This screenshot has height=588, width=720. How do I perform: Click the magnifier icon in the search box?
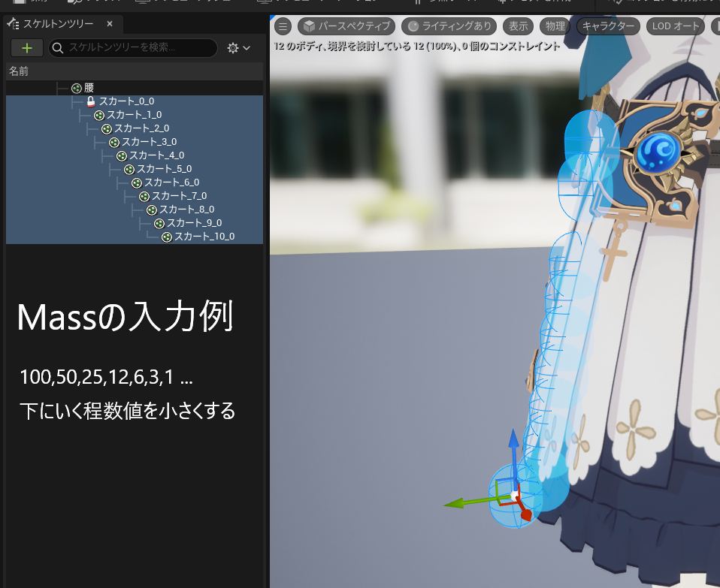click(x=58, y=48)
